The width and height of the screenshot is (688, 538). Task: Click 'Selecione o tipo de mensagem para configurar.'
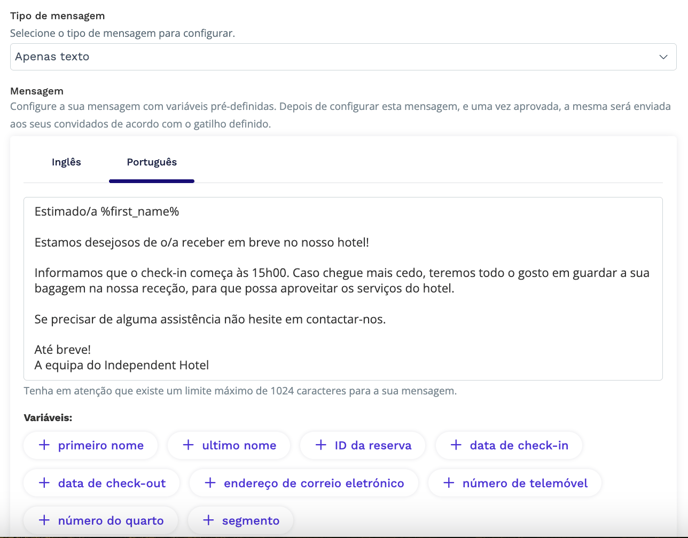(122, 33)
